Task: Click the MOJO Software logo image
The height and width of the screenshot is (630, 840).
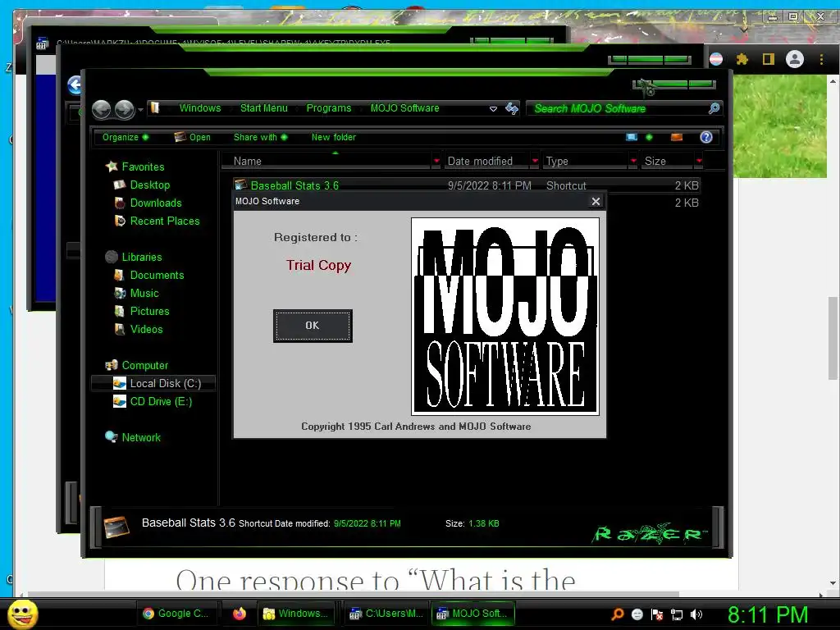Action: (505, 316)
